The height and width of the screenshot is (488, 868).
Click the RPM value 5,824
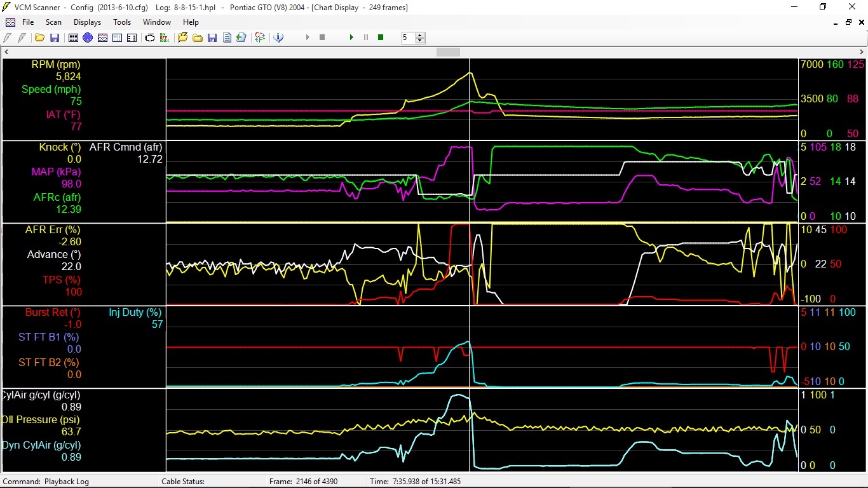(68, 76)
